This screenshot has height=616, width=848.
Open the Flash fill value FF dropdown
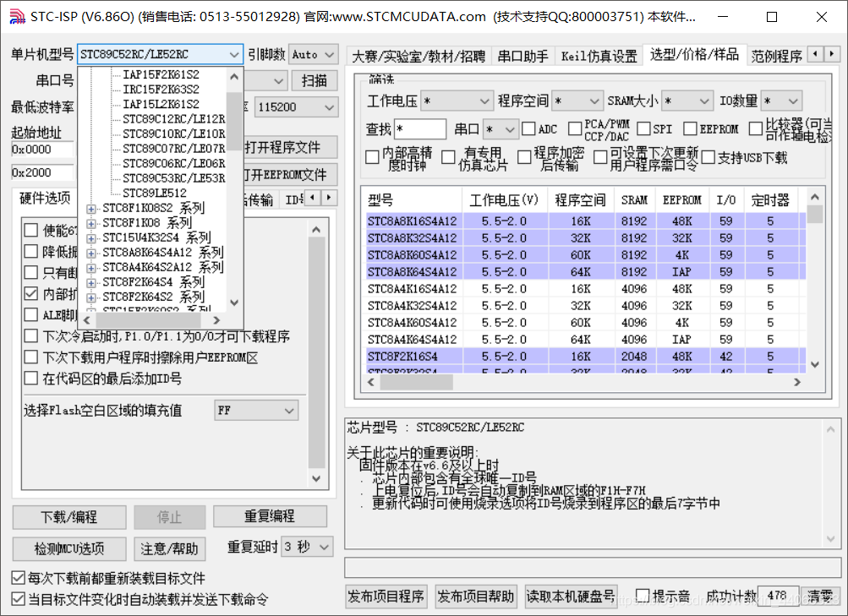256,411
